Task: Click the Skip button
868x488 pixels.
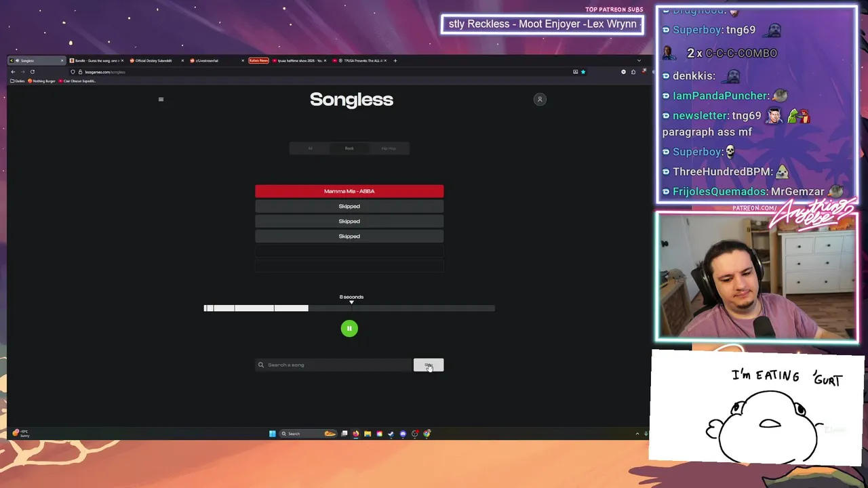Action: point(429,365)
